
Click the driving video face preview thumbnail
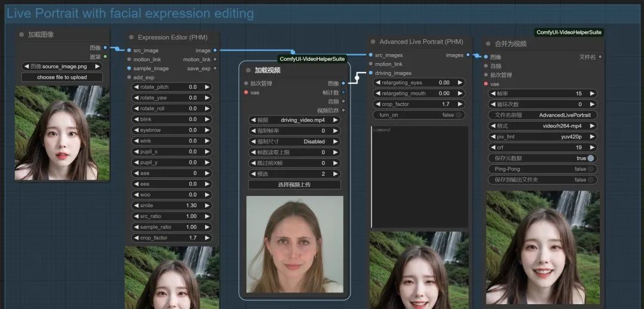[295, 244]
